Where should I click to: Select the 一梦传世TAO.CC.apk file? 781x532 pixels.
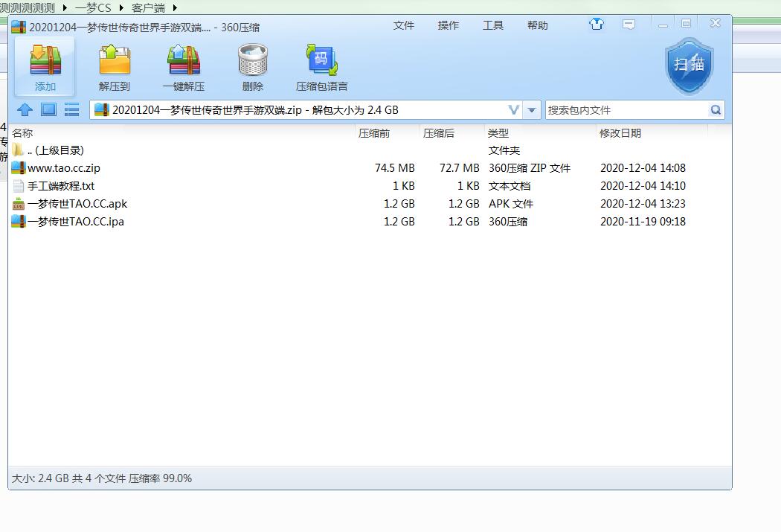[77, 204]
